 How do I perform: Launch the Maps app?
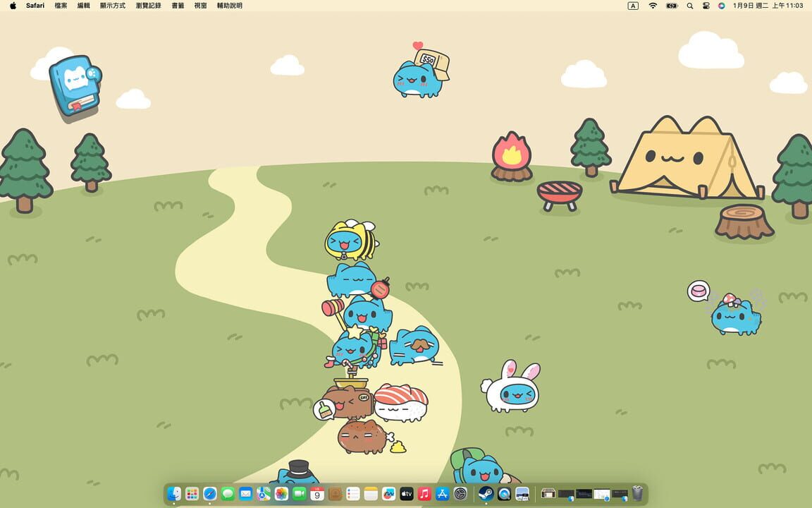[x=262, y=494]
